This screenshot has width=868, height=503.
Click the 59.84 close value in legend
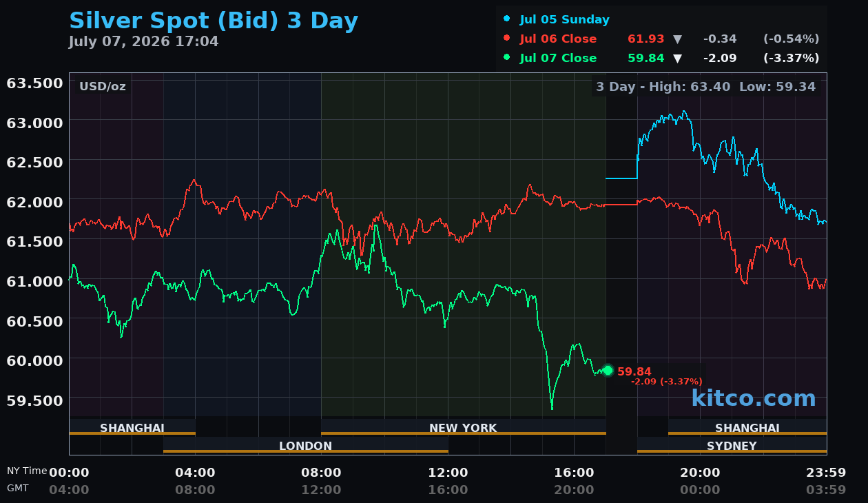tap(645, 59)
